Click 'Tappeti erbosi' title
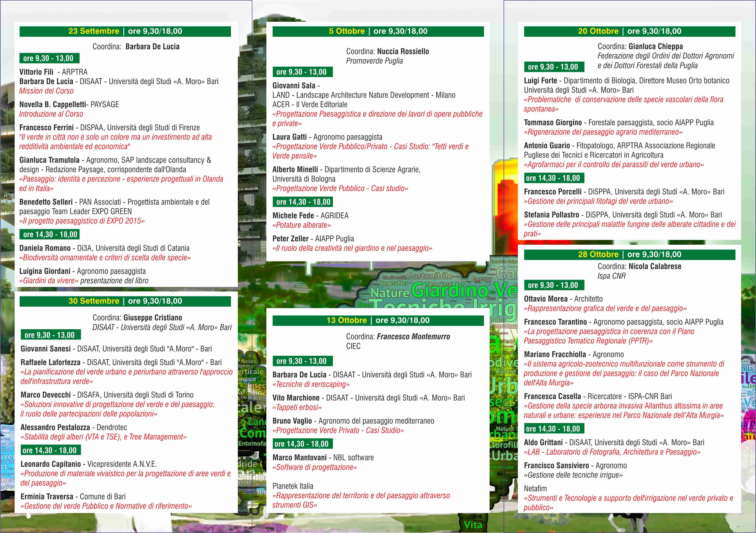This screenshot has width=756, height=533. click(x=297, y=407)
